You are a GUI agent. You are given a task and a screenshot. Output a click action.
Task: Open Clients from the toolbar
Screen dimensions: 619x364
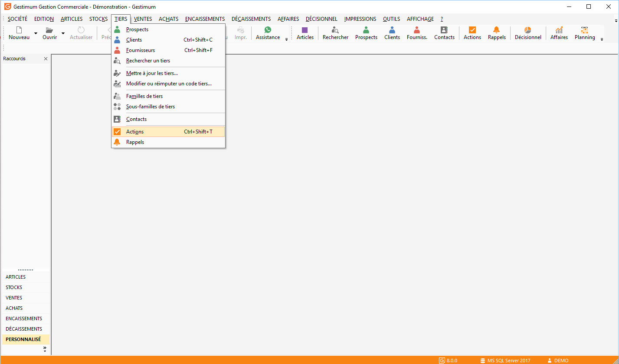(392, 33)
